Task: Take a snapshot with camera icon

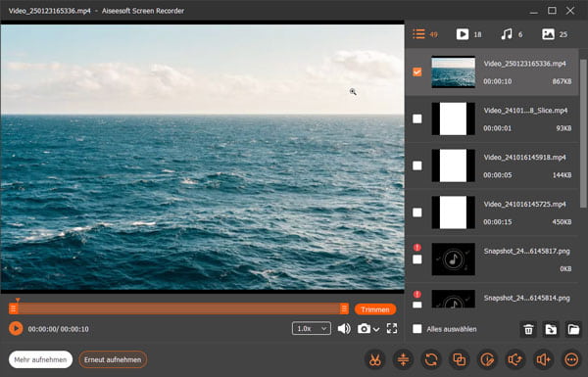Action: point(364,329)
